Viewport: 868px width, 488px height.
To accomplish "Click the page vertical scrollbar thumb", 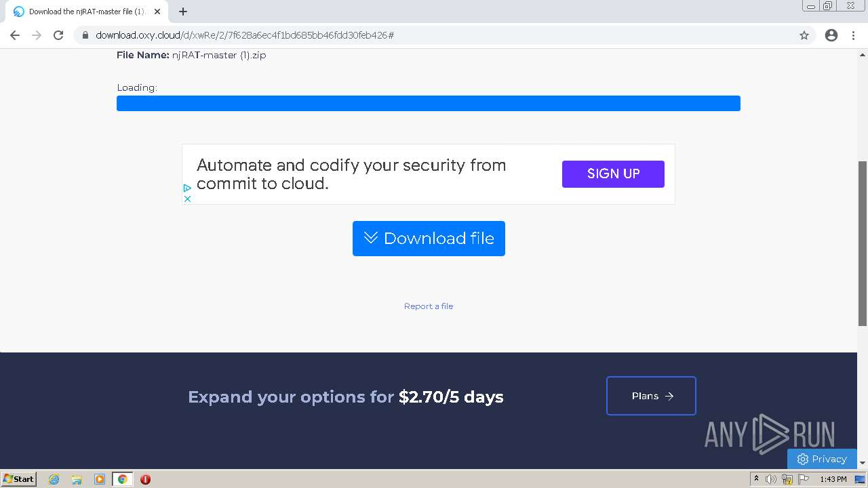I will pyautogui.click(x=863, y=244).
